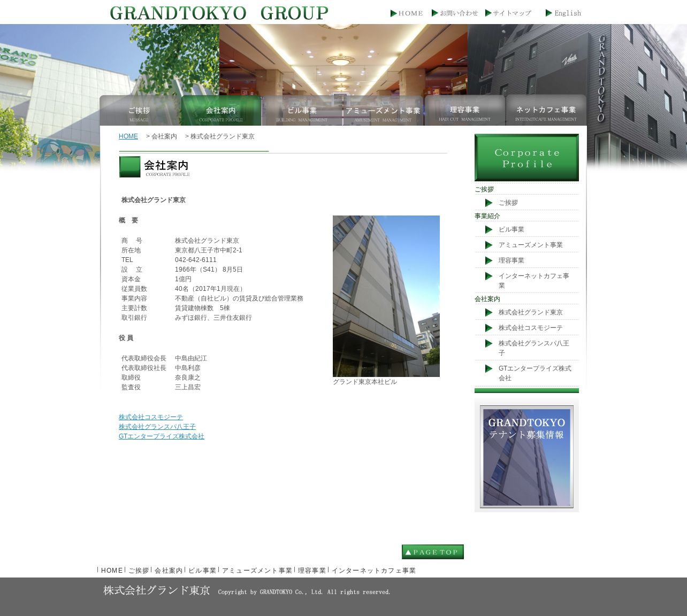The width and height of the screenshot is (687, 616).
Task: Open sidebar 株式会社コスモジーテ link
Action: pyautogui.click(x=531, y=328)
